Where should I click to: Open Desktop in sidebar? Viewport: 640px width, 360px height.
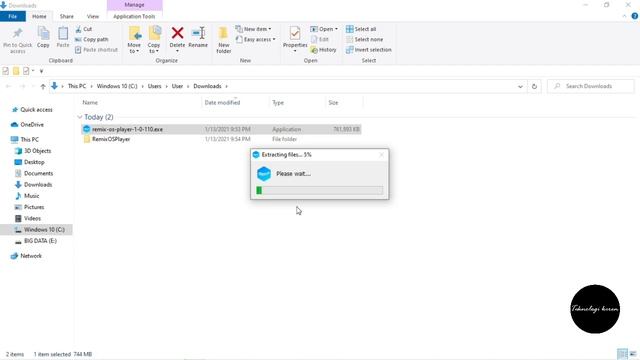click(29, 162)
